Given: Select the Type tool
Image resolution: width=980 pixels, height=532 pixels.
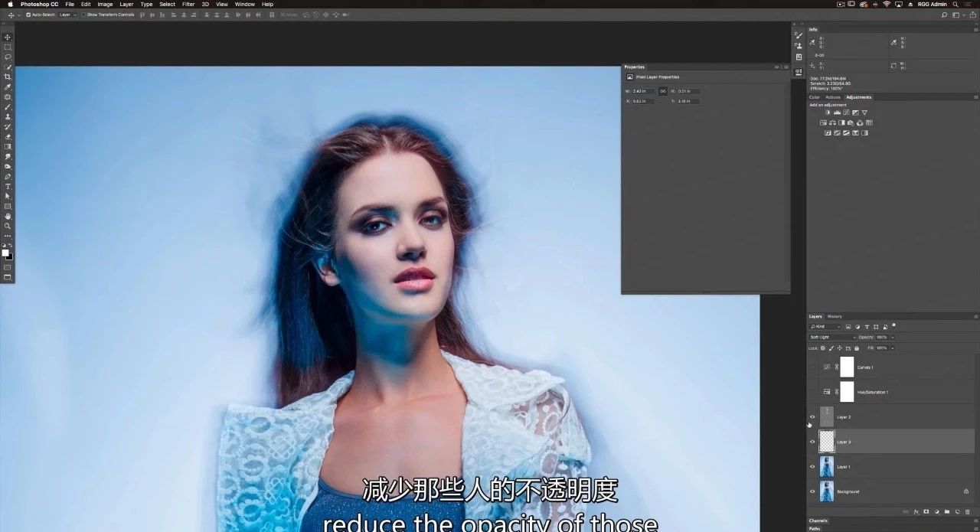Looking at the screenshot, I should pos(8,187).
